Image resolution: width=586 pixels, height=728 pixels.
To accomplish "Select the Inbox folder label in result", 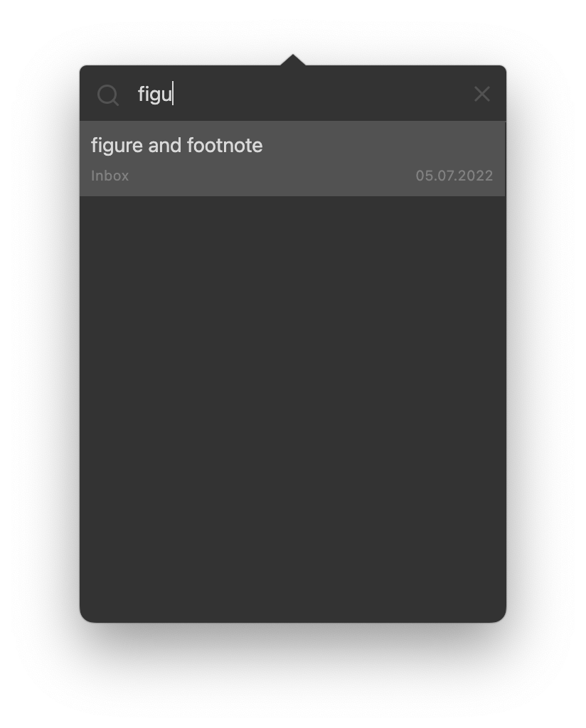I will pos(110,176).
